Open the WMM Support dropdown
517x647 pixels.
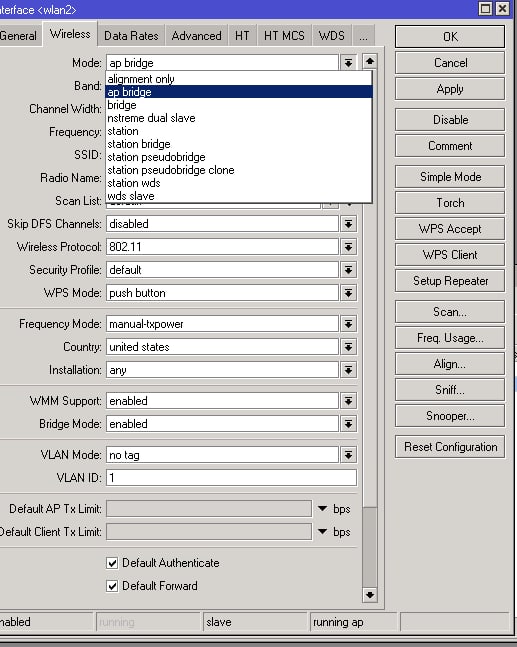(348, 401)
